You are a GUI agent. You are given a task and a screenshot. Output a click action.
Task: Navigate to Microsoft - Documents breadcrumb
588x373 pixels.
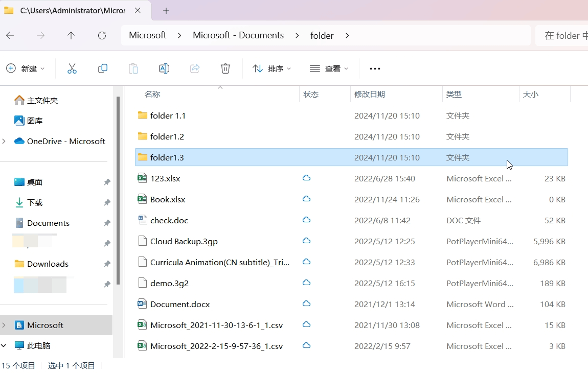(x=238, y=35)
